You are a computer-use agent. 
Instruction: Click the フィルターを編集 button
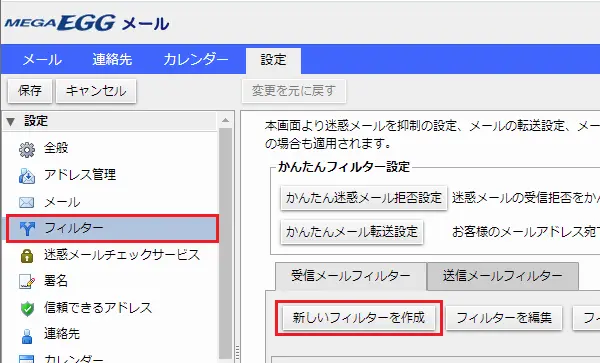(504, 318)
